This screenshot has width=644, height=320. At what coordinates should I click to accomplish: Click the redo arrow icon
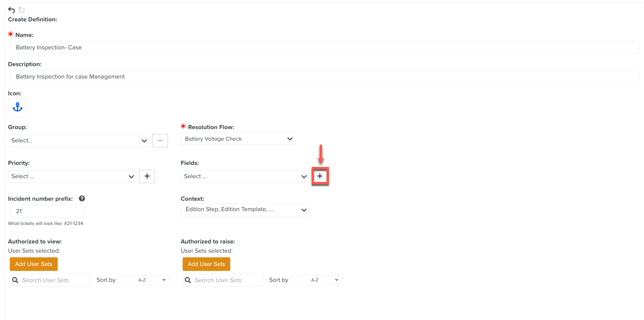pos(22,10)
